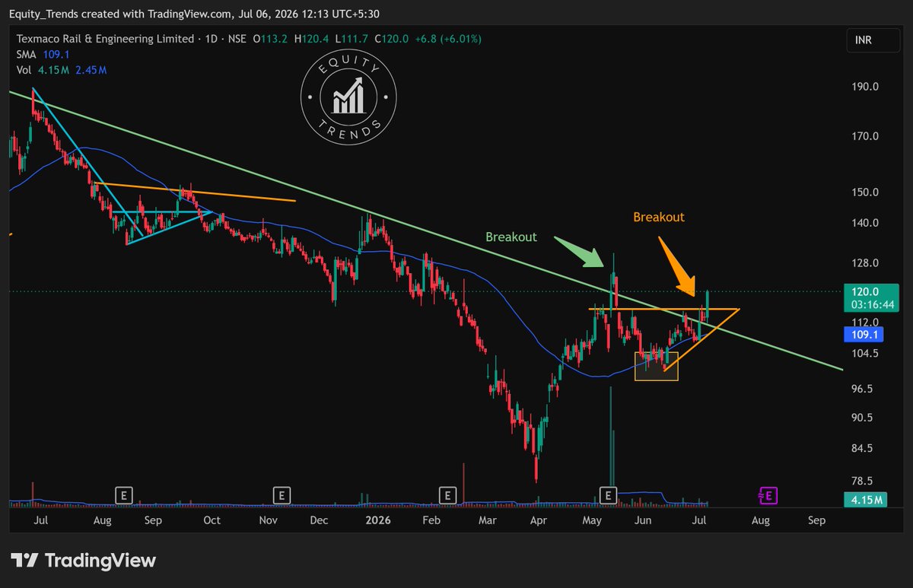Click the 140.0 price axis label
This screenshot has width=913, height=588.
(x=866, y=223)
